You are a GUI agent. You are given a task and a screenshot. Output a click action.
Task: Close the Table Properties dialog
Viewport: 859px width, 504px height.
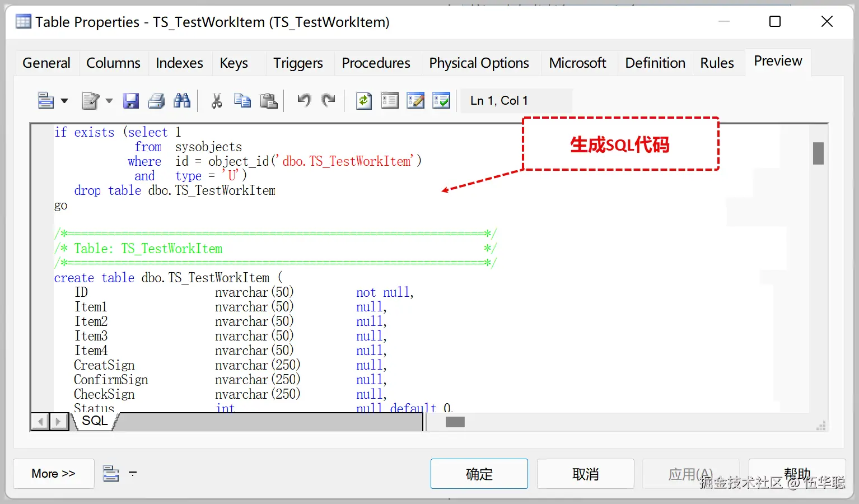click(x=827, y=21)
